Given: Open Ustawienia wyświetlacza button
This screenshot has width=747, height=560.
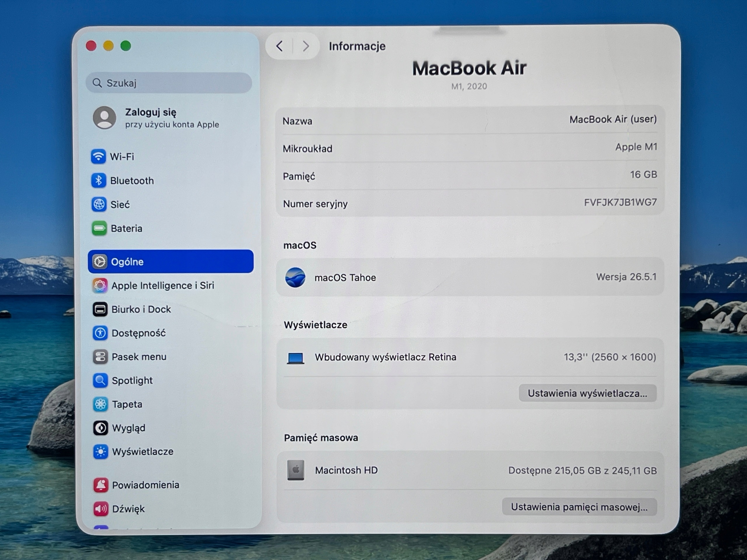Looking at the screenshot, I should [x=588, y=393].
